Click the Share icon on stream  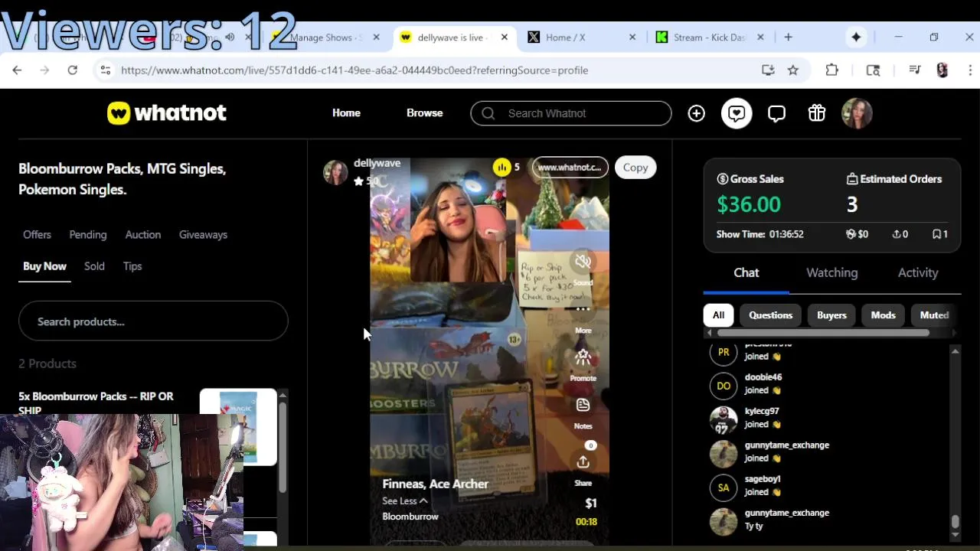pyautogui.click(x=583, y=462)
